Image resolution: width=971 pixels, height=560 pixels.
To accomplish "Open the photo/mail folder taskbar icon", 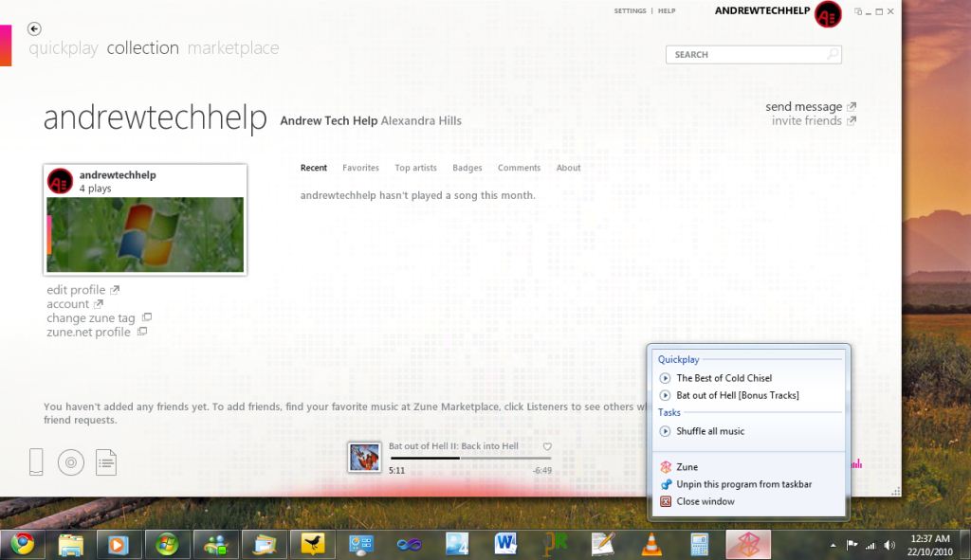I will tap(264, 545).
